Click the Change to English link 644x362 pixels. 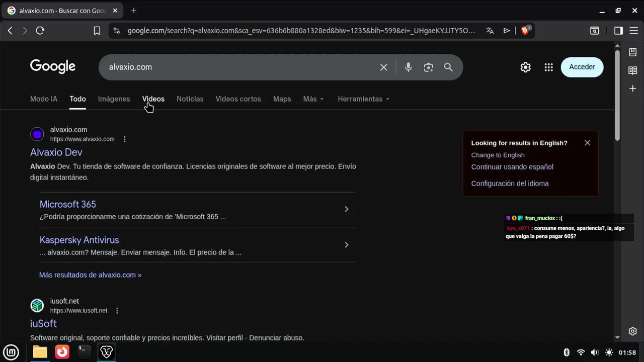(498, 155)
